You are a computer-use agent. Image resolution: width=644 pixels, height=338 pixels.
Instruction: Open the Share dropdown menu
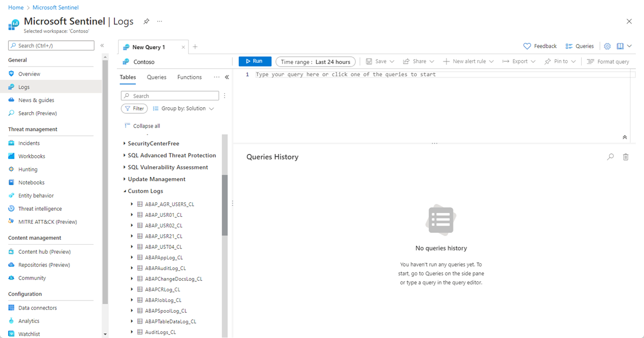[x=419, y=62]
